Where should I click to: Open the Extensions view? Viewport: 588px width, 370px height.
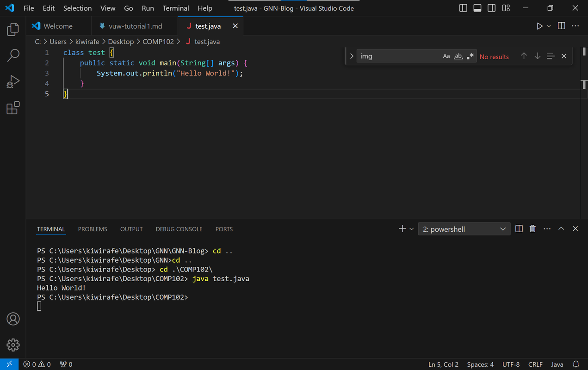click(13, 108)
